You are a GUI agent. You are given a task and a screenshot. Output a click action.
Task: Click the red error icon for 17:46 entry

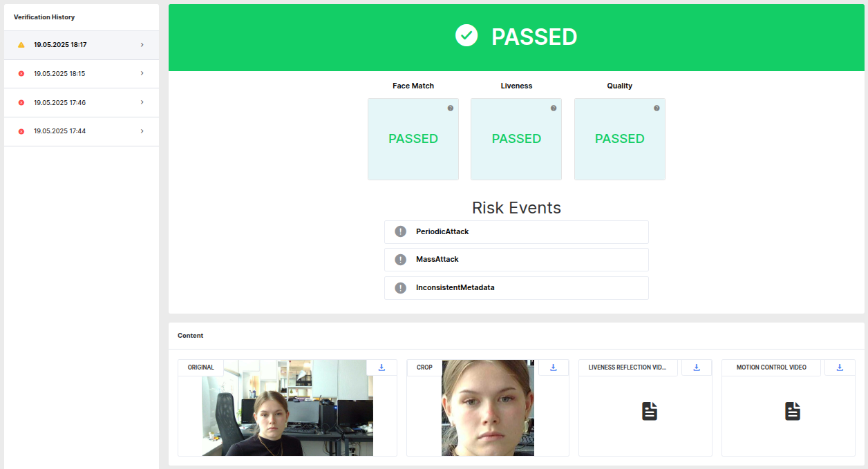(21, 102)
